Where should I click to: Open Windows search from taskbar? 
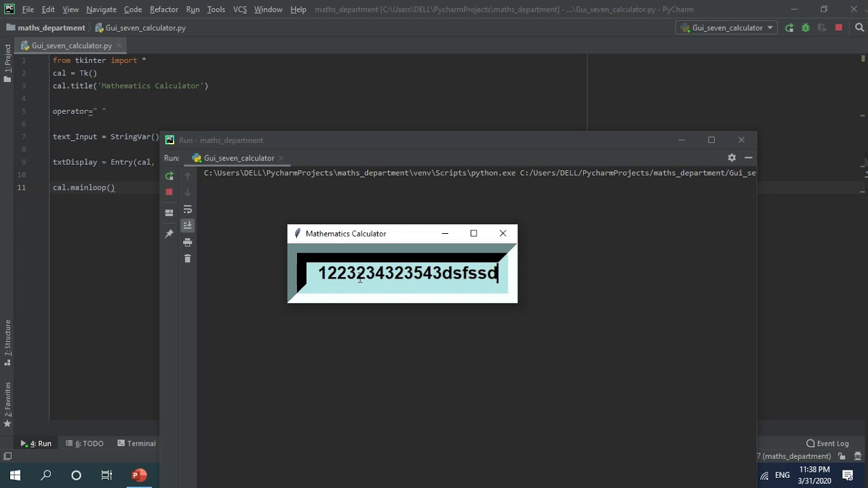[x=46, y=475]
